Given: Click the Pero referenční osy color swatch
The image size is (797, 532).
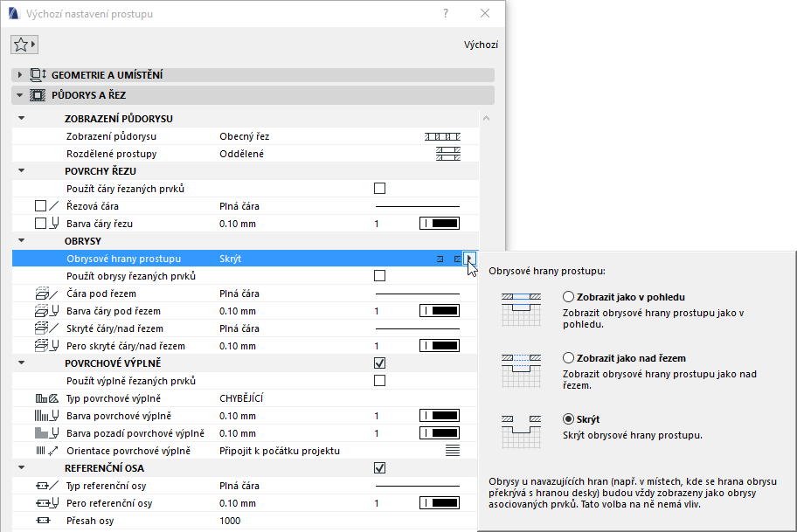Looking at the screenshot, I should coord(440,503).
